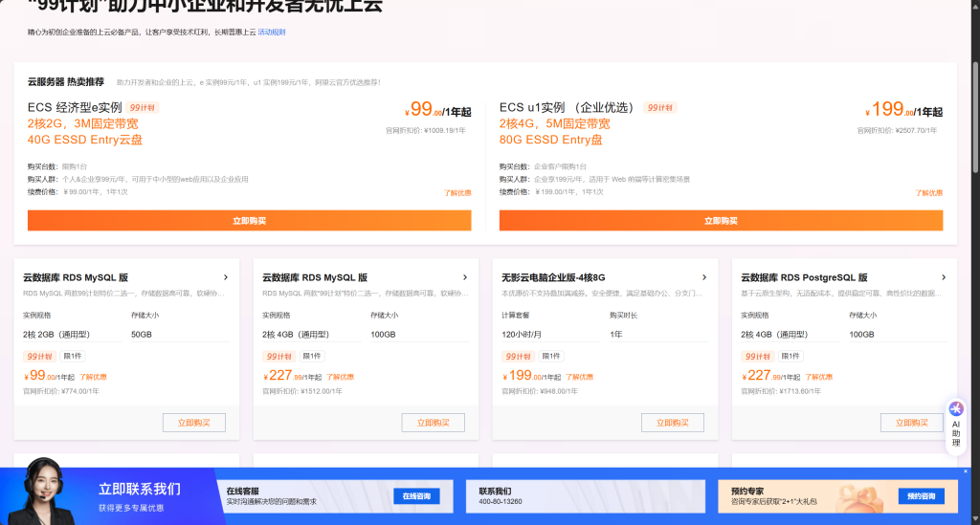Click ECS u1实例 (企业优选) product title

coord(568,107)
